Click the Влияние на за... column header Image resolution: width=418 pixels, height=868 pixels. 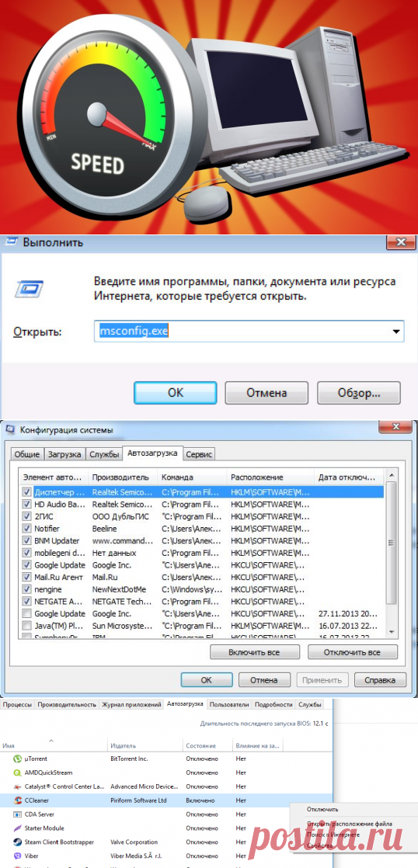tap(258, 745)
